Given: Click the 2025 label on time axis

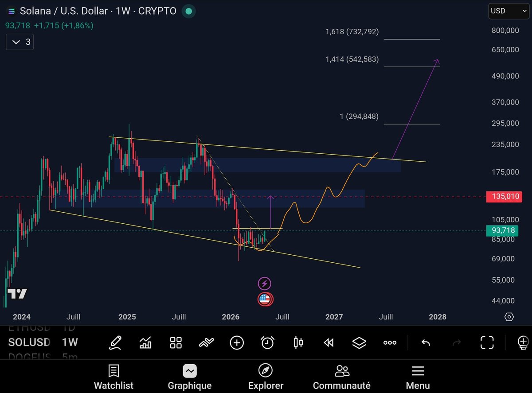Looking at the screenshot, I should pyautogui.click(x=127, y=317).
